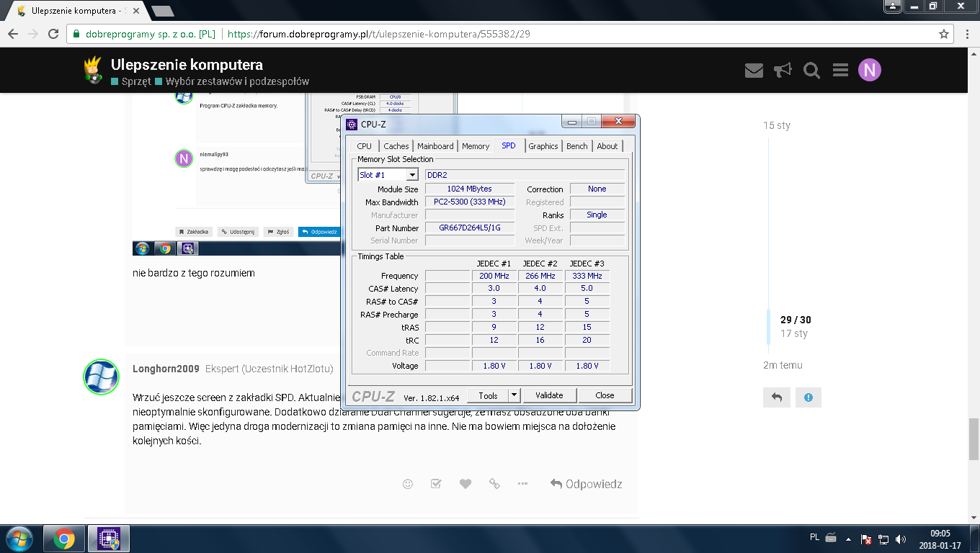The height and width of the screenshot is (553, 980).
Task: Click the Chrome taskbar icon
Action: [63, 539]
